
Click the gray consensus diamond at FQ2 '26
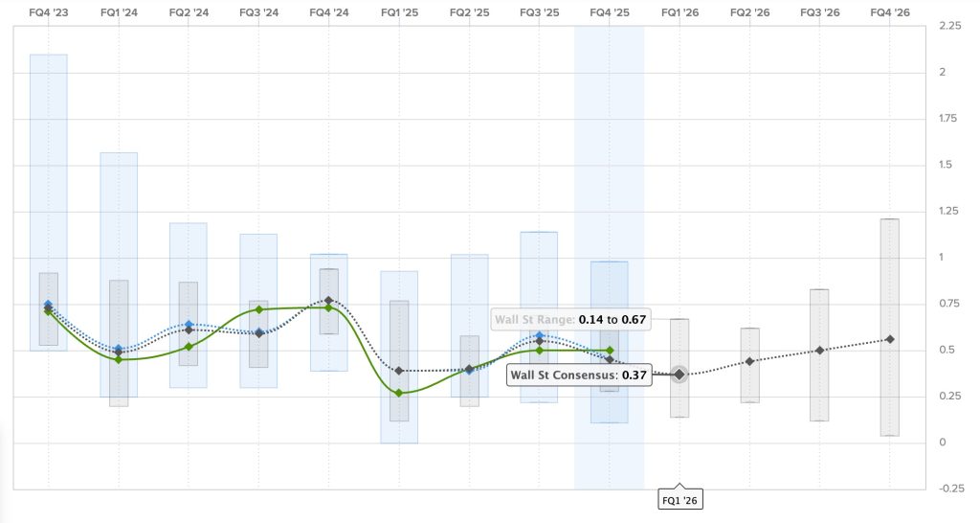click(x=749, y=361)
